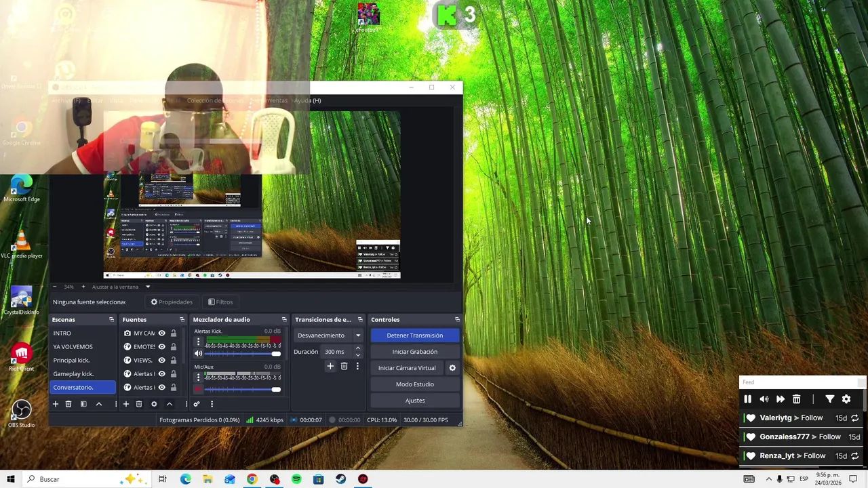
Task: Open OBS Ajustes
Action: 415,401
